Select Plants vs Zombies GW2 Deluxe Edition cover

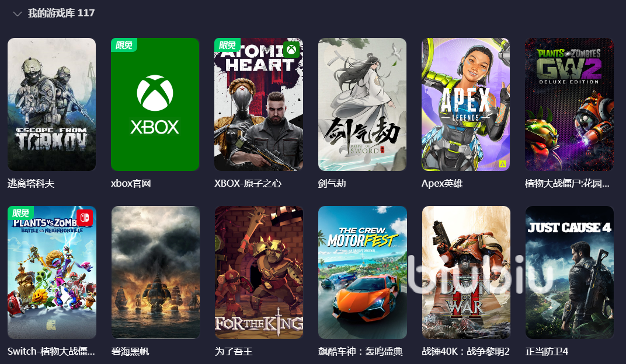coord(569,104)
